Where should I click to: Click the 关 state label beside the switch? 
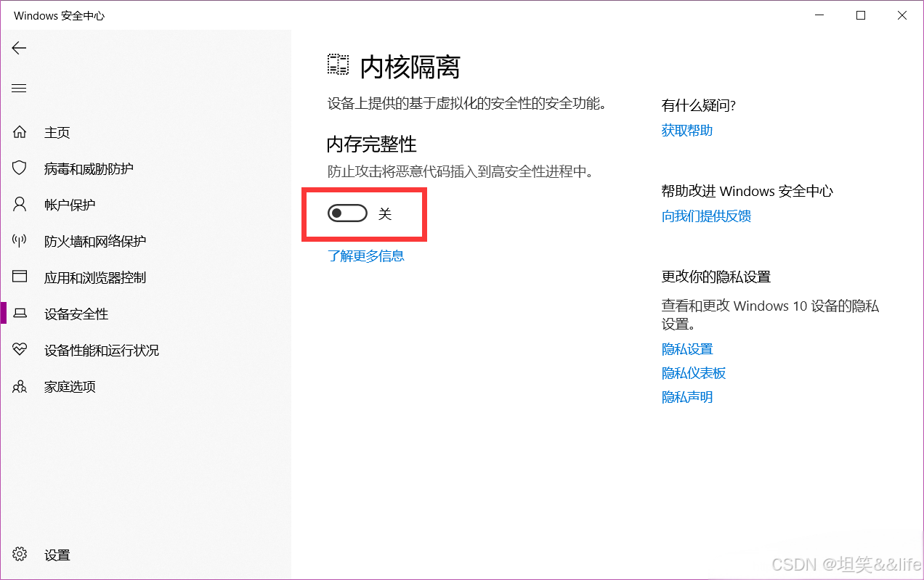[x=385, y=214]
